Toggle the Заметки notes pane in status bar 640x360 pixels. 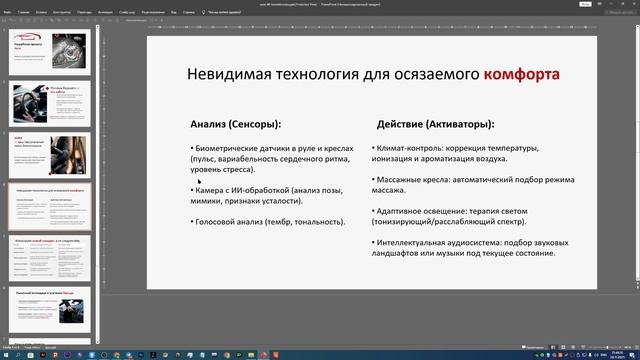click(x=533, y=347)
